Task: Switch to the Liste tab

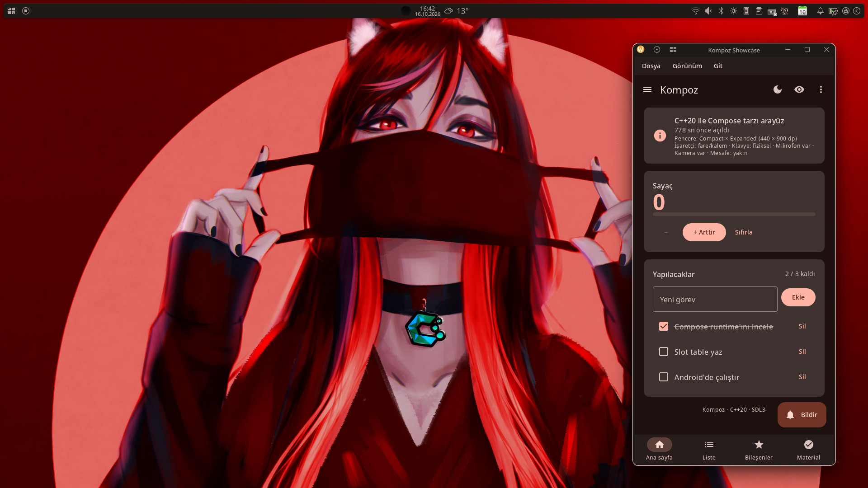Action: (x=709, y=450)
